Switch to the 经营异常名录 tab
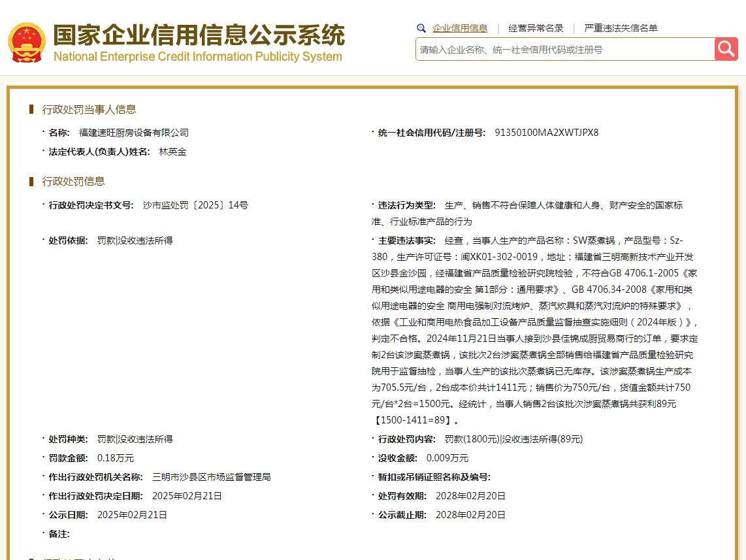This screenshot has width=746, height=560. tap(536, 28)
